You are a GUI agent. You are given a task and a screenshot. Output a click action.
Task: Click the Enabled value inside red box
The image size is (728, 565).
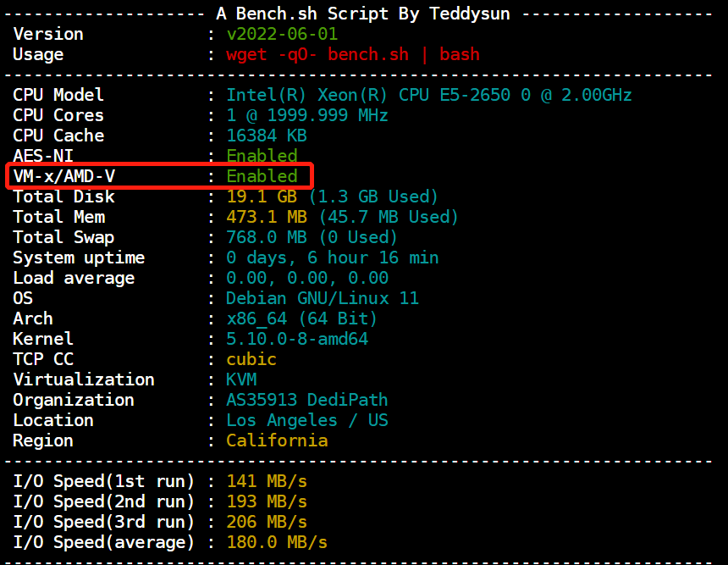[x=262, y=176]
